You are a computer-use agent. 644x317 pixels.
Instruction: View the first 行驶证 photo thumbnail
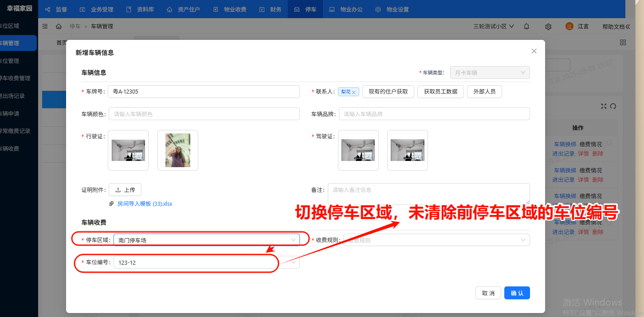tap(128, 150)
